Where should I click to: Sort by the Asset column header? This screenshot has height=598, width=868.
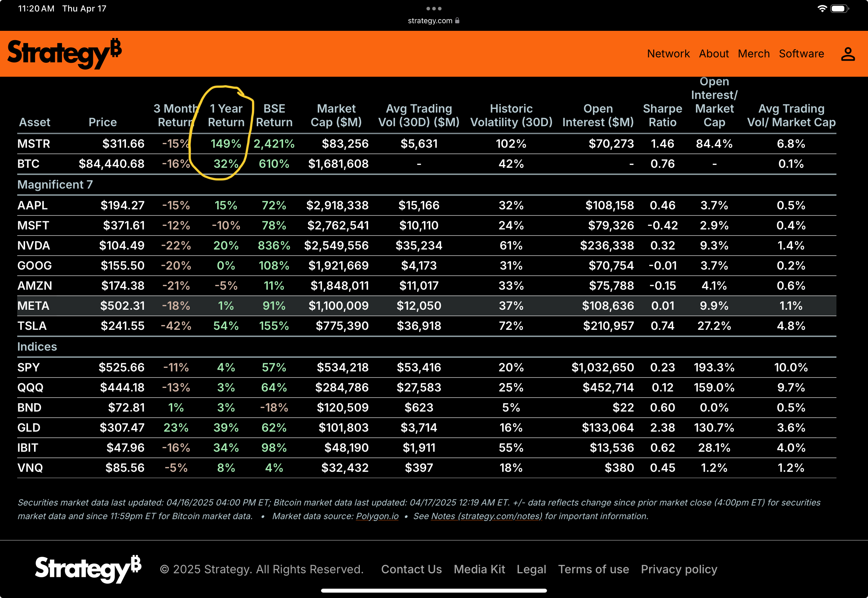34,122
